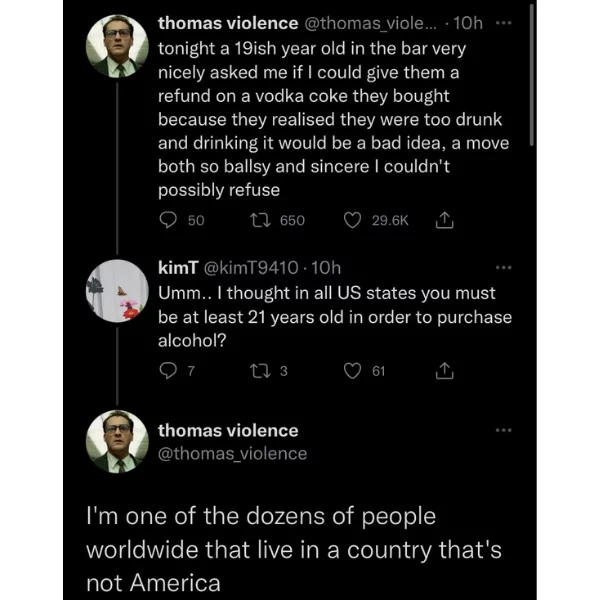Click the kimT display name
This screenshot has width=600, height=600.
coord(178,267)
